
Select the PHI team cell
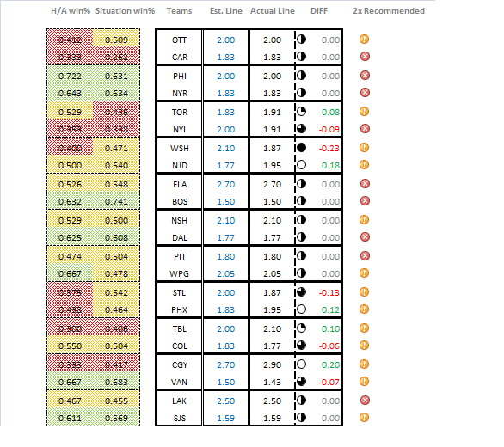click(x=180, y=77)
